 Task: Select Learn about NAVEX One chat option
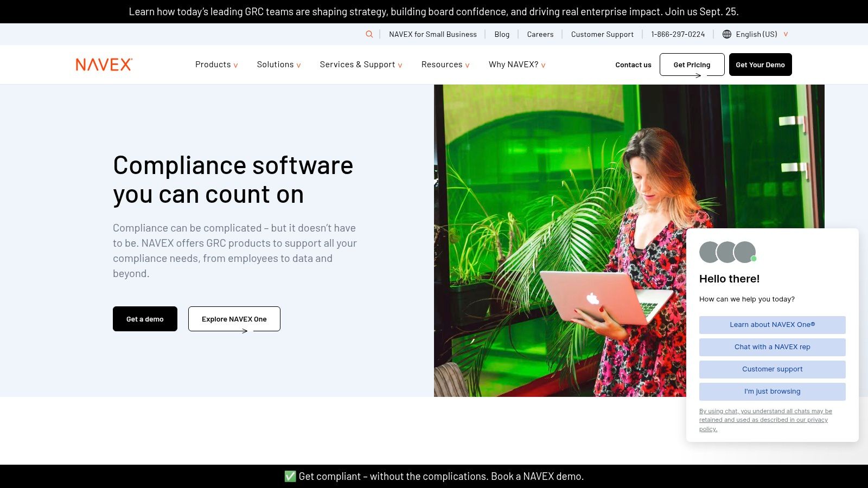(772, 325)
